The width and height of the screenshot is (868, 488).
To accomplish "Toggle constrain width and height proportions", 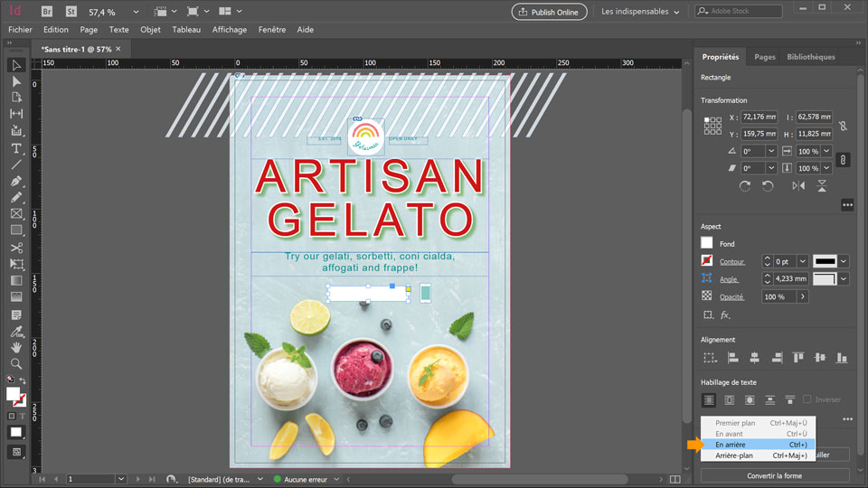I will coord(843,126).
